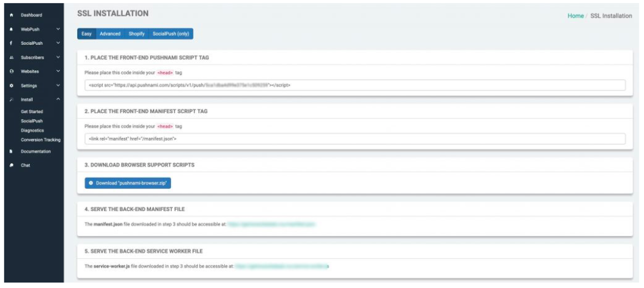Click the SSL Installation breadcrumb text
This screenshot has height=288, width=644.
tap(611, 16)
